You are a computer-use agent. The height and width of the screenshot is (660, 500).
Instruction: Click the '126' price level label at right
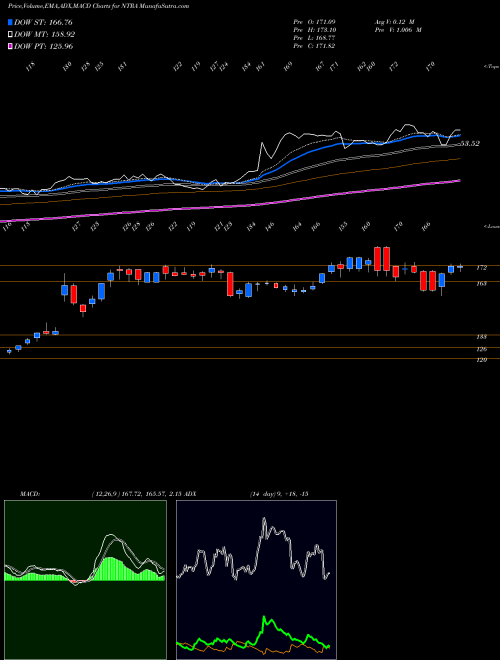coord(481,349)
